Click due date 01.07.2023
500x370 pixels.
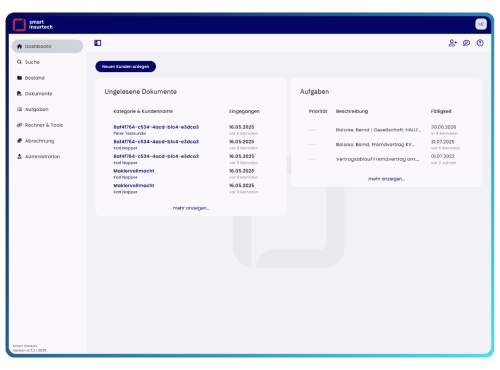[442, 156]
